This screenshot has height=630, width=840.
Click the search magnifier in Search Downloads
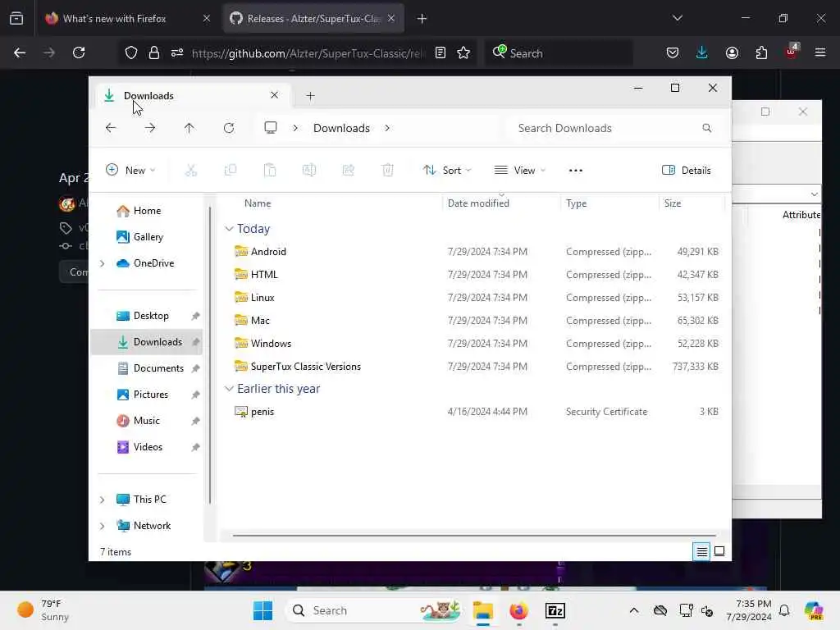click(x=706, y=128)
